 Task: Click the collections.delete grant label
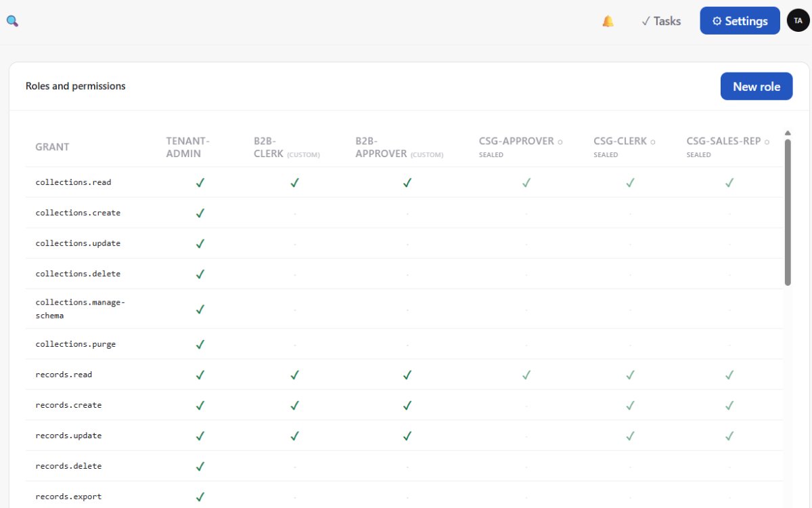pos(78,274)
